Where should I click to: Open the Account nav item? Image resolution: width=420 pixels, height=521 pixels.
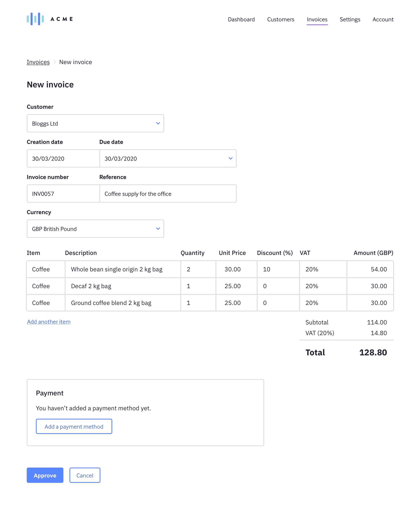[x=383, y=19]
